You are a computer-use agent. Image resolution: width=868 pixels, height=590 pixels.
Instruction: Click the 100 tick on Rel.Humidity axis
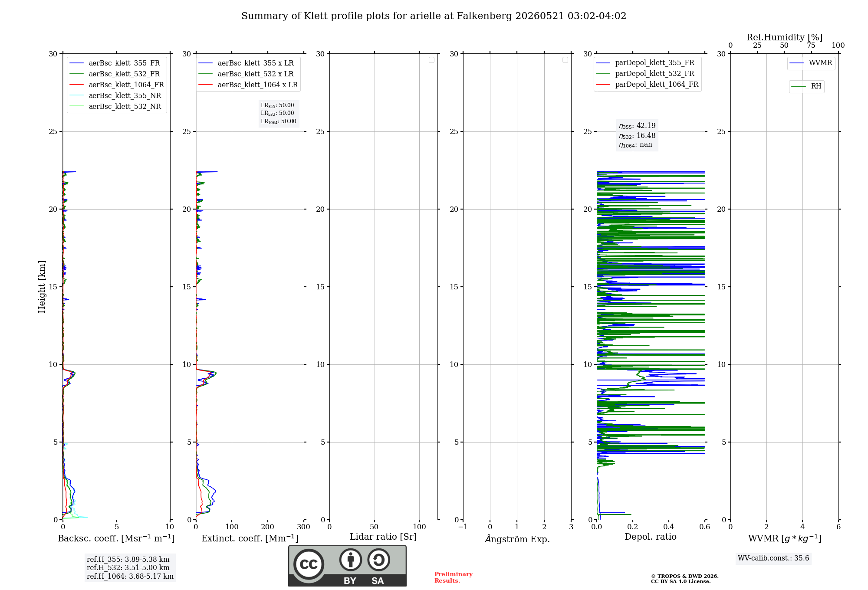838,46
